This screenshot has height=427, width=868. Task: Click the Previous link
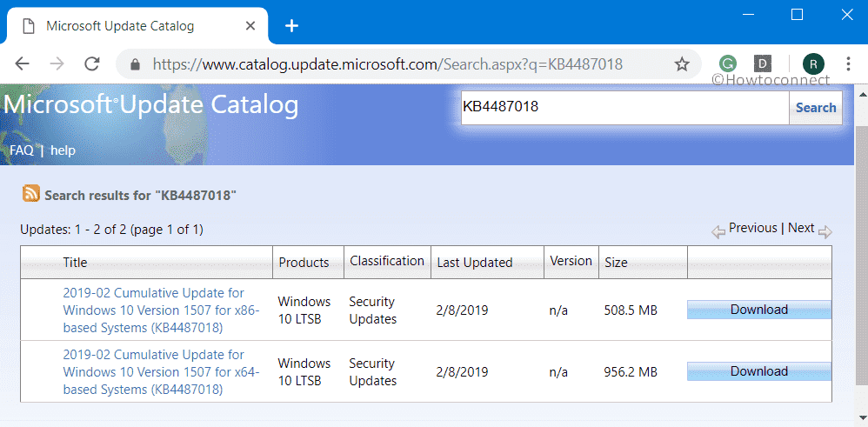(753, 228)
